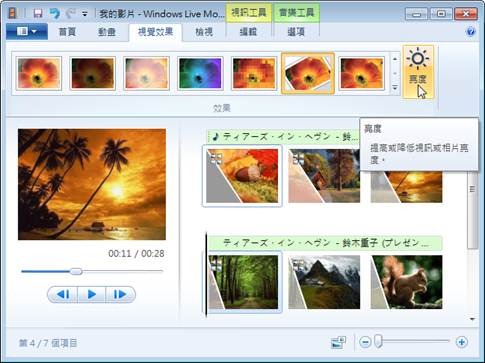
Task: Apply the dark sepia flower effect
Action: point(93,73)
